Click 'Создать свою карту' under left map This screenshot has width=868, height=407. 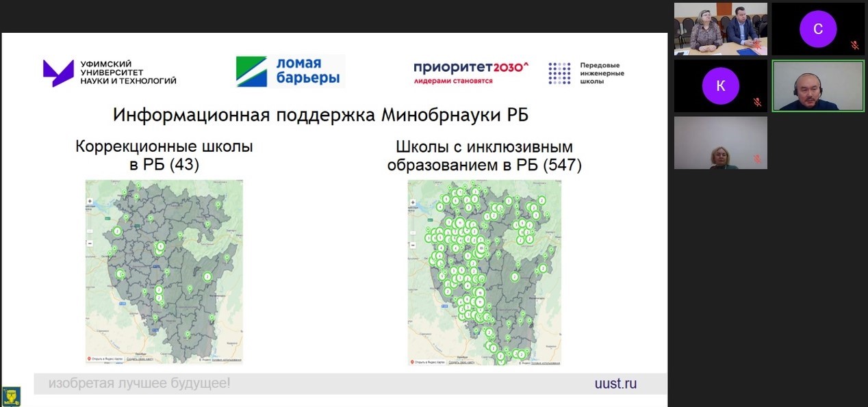coord(140,358)
